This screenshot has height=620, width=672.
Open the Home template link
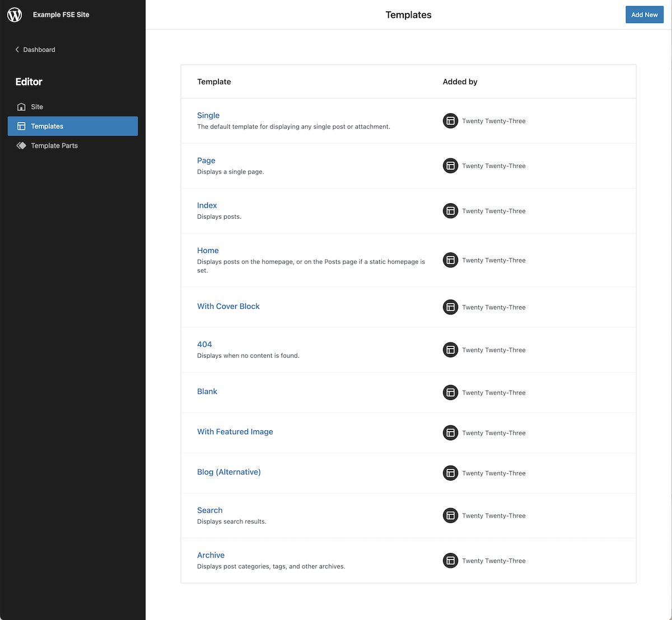click(208, 251)
